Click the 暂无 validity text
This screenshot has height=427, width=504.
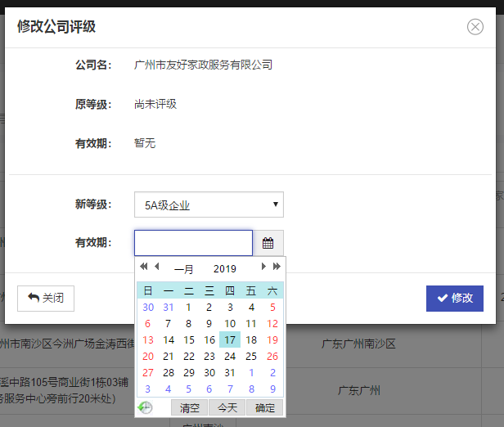(x=145, y=143)
